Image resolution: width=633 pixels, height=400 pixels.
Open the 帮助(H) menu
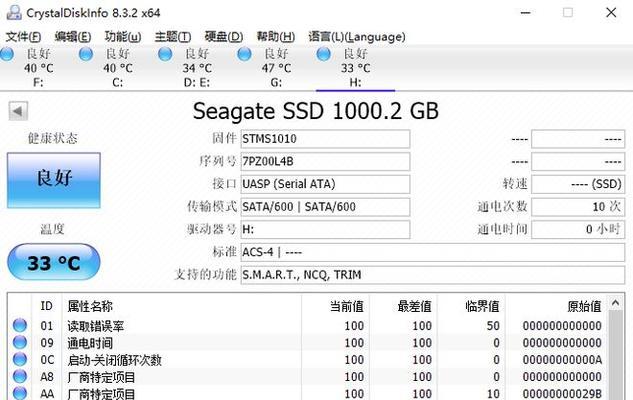[x=276, y=37]
